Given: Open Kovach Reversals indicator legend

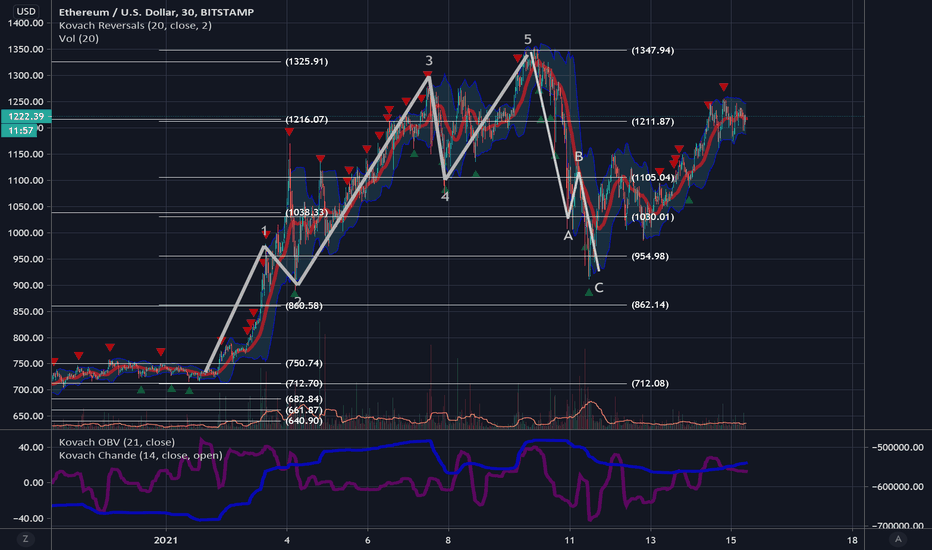Looking at the screenshot, I should 135,26.
